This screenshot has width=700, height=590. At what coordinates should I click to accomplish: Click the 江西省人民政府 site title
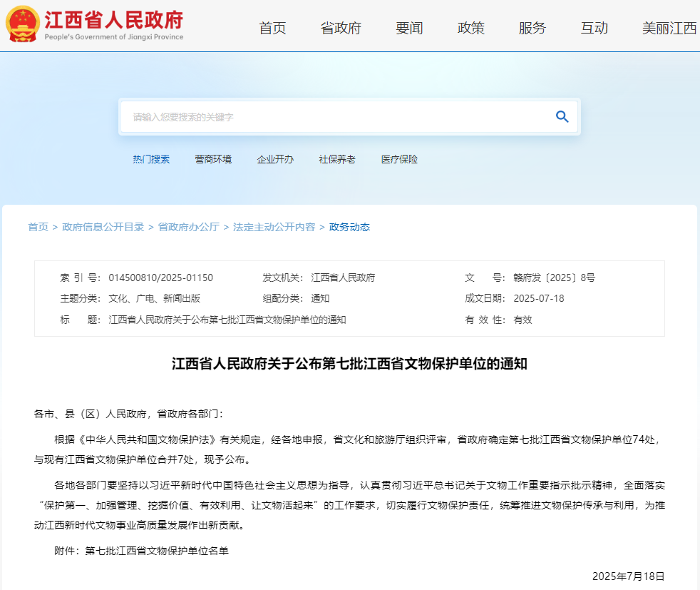point(114,20)
